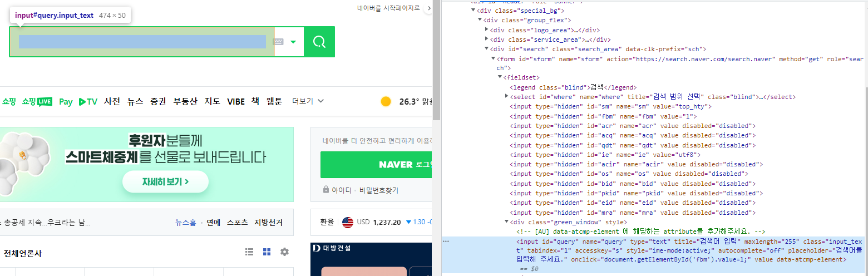Open the 증권 menu item
This screenshot has height=276, width=868.
(x=158, y=101)
